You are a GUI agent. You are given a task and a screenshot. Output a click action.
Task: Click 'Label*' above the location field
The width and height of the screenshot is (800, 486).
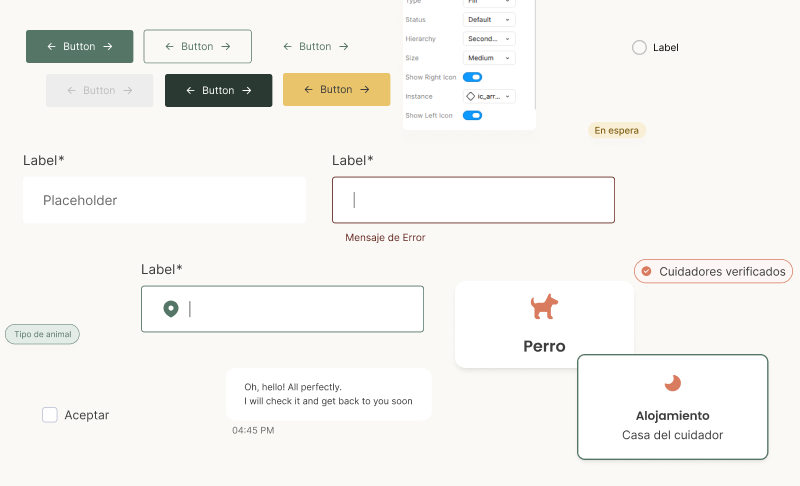click(161, 269)
